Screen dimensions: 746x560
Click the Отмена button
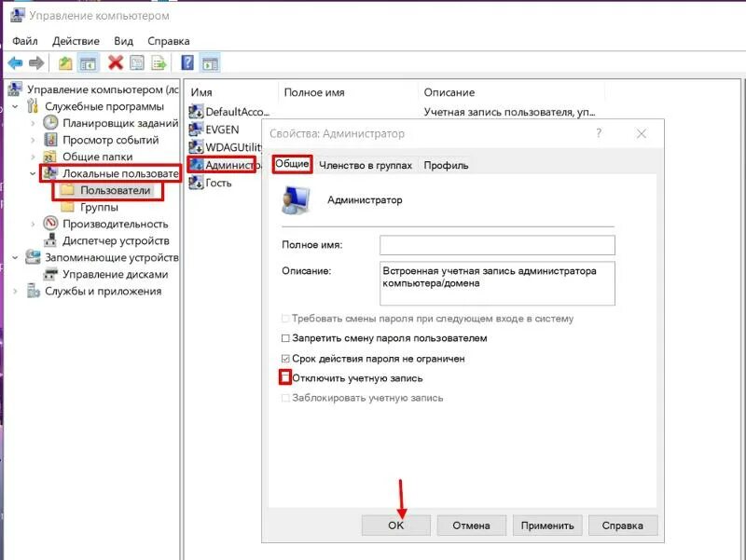472,526
